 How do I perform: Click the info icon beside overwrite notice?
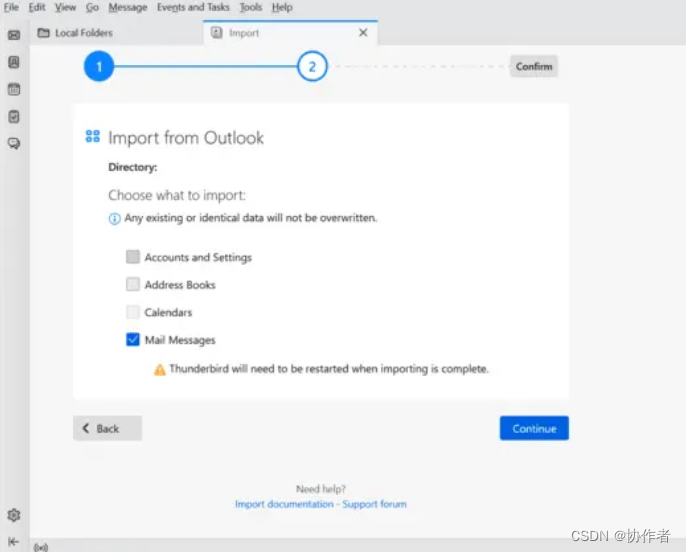click(114, 219)
